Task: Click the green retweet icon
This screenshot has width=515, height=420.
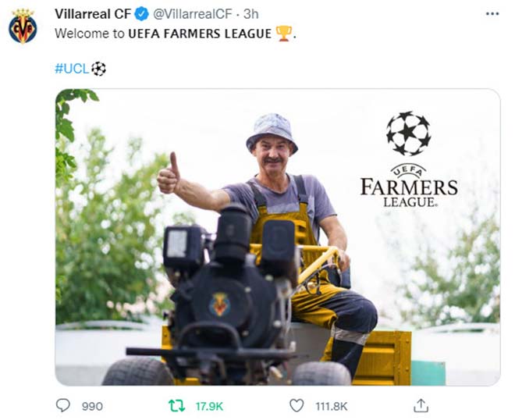Action: 176,406
